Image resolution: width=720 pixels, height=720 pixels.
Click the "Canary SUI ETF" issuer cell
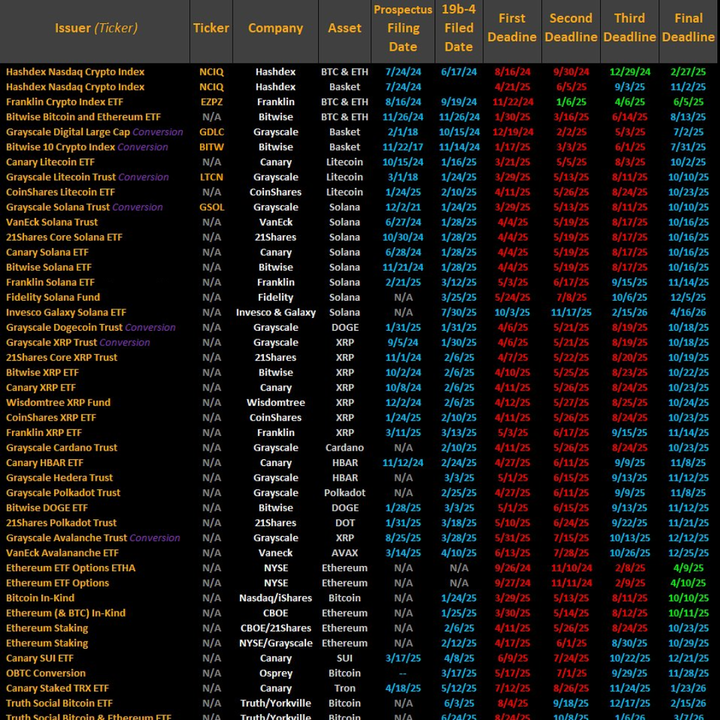tap(39, 658)
